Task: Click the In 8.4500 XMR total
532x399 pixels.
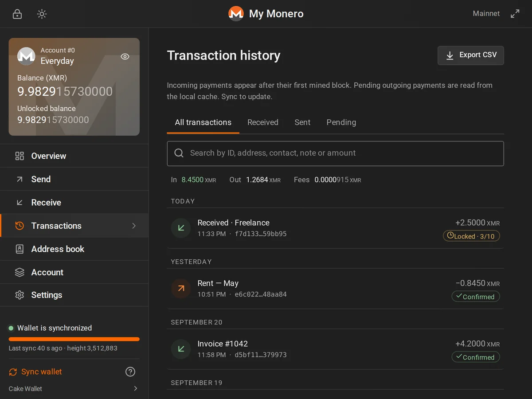Action: [194, 180]
